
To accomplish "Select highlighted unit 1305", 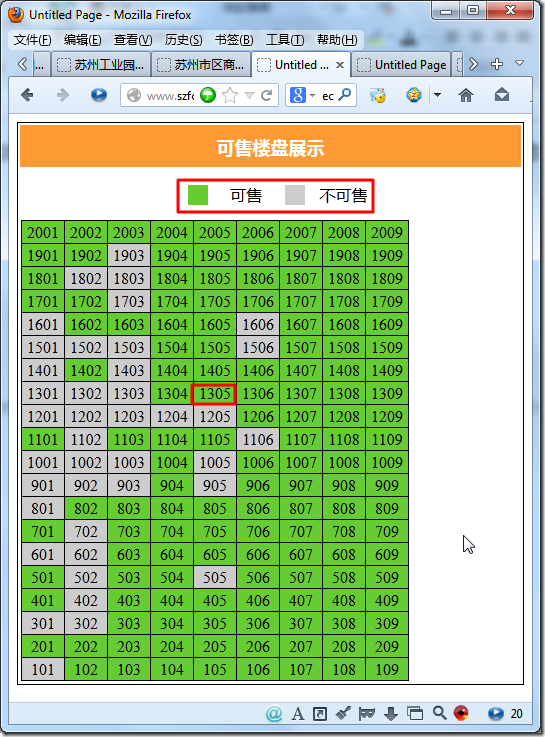I will click(215, 393).
